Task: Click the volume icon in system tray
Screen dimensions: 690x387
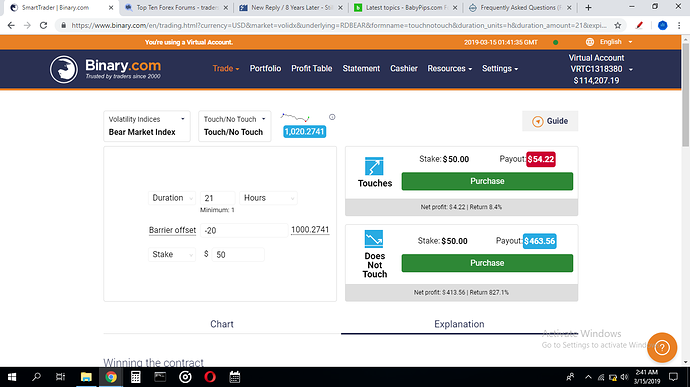Action: click(624, 377)
